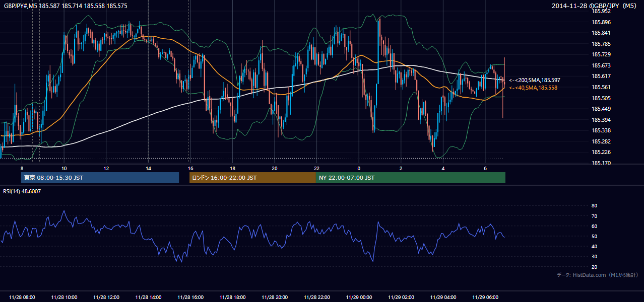
Task: Click the 185.170 price axis label
Action: click(601, 163)
